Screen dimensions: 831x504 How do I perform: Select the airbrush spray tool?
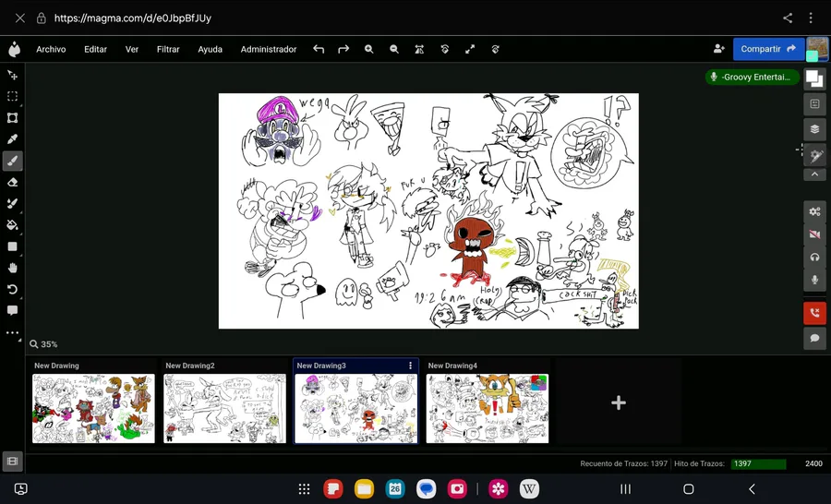12,203
